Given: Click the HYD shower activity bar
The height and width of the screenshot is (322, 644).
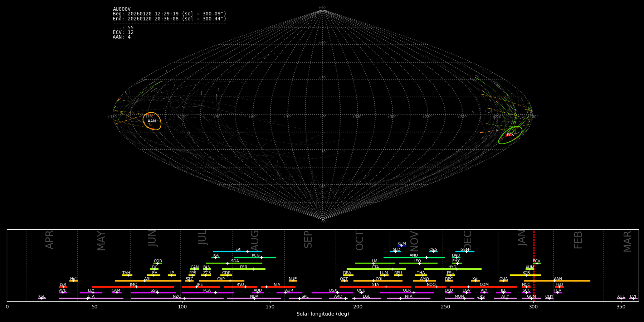Looking at the screenshot, I should click(x=453, y=269).
